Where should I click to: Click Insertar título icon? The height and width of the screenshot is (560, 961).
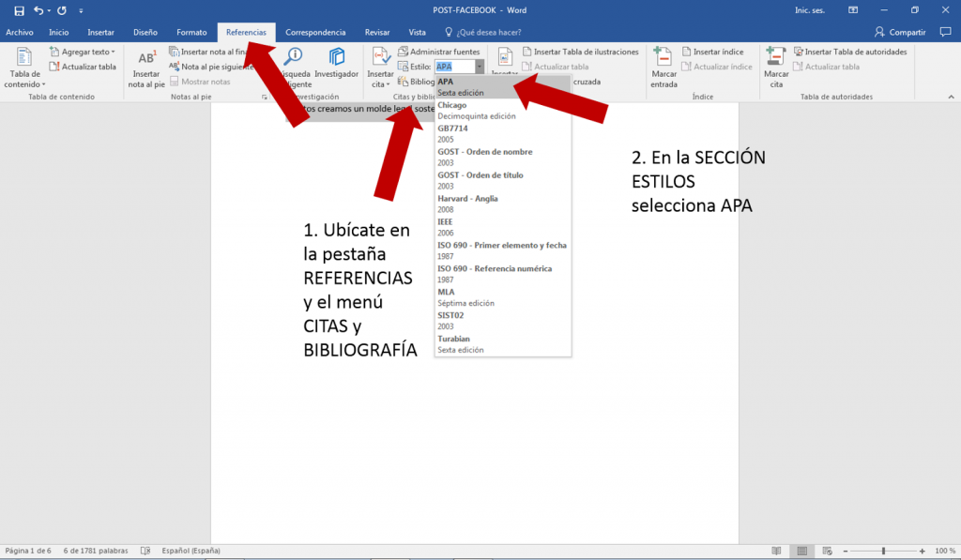505,59
